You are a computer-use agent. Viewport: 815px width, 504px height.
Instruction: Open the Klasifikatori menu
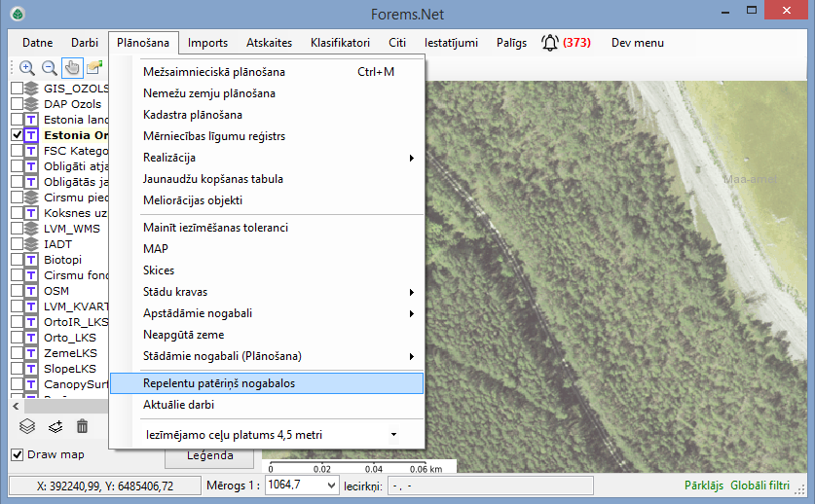click(340, 43)
